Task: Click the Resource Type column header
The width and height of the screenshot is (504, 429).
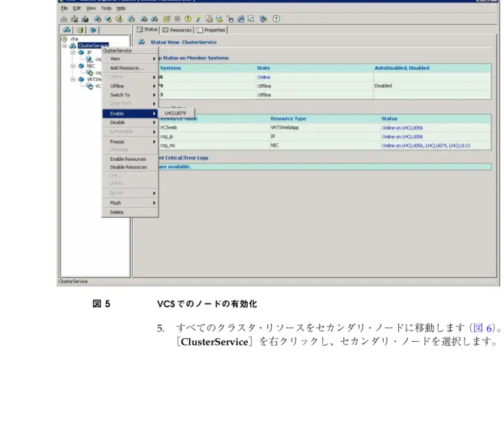Action: (288, 119)
